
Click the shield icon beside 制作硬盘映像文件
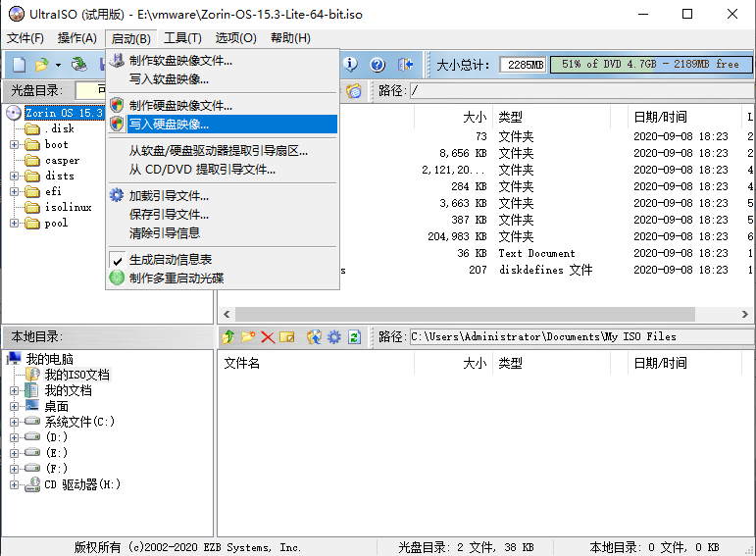(x=117, y=105)
